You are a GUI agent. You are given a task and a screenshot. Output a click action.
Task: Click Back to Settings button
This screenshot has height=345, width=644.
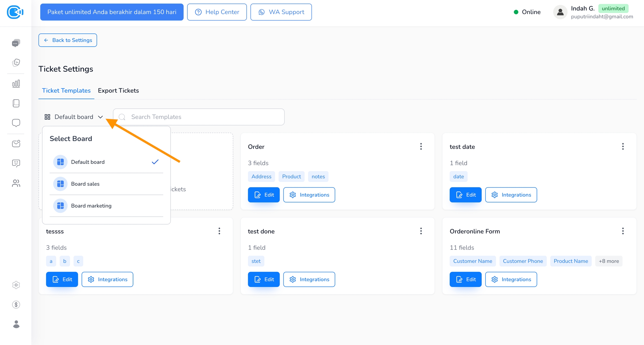[x=68, y=40]
